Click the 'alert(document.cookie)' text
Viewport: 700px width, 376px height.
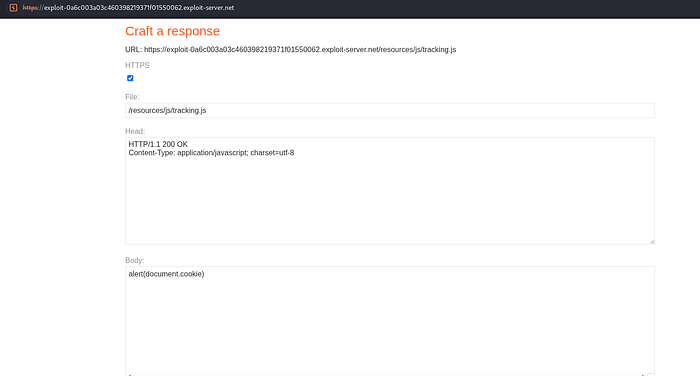(x=167, y=274)
